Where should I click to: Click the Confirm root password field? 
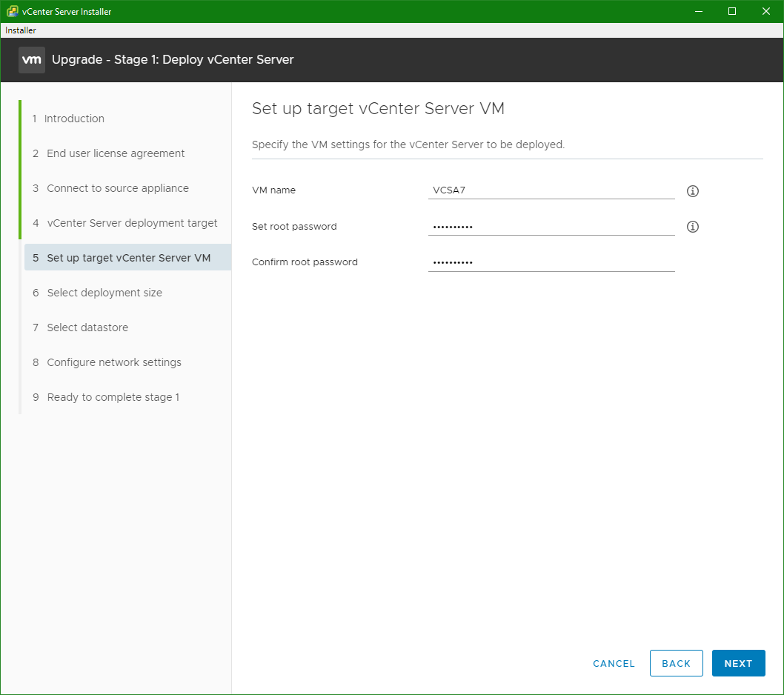[x=551, y=260]
